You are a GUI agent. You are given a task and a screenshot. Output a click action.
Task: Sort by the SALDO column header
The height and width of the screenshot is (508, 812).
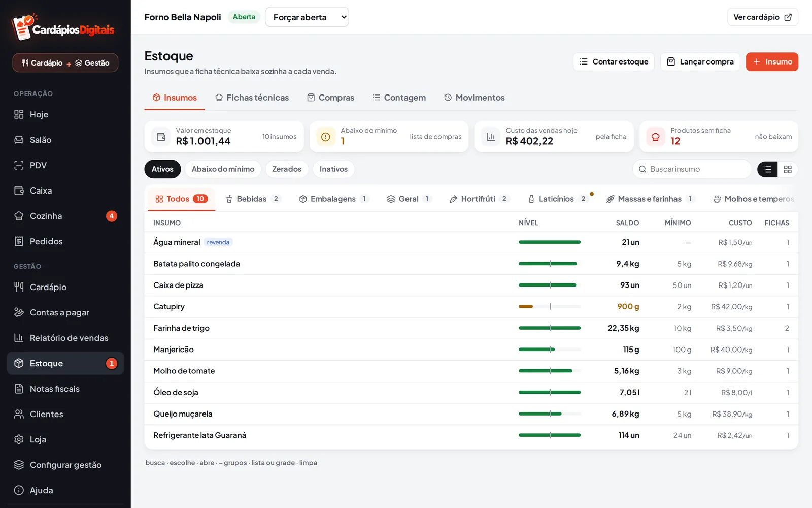(x=627, y=223)
